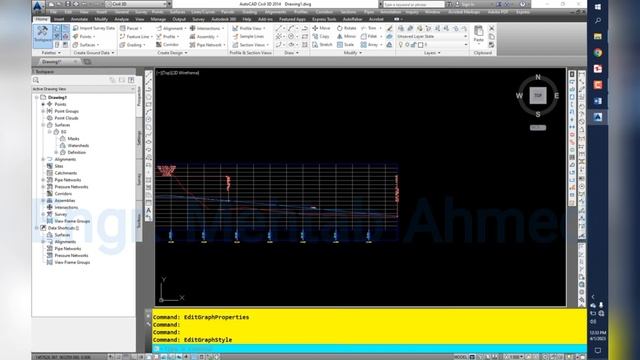
Task: Select the Rotate tool
Action: (347, 28)
